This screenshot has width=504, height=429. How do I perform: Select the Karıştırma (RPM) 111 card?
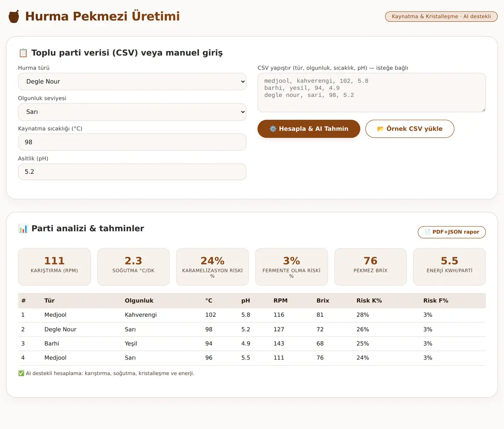(x=55, y=267)
